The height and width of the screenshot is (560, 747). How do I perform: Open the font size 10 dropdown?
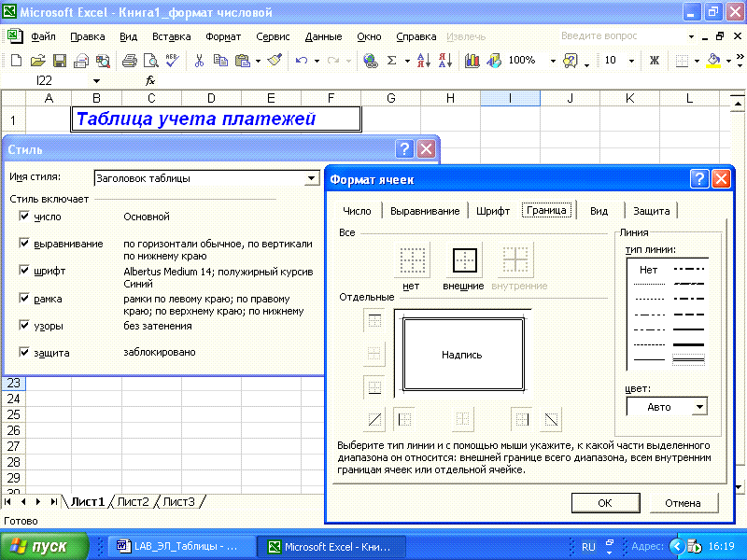tap(631, 61)
